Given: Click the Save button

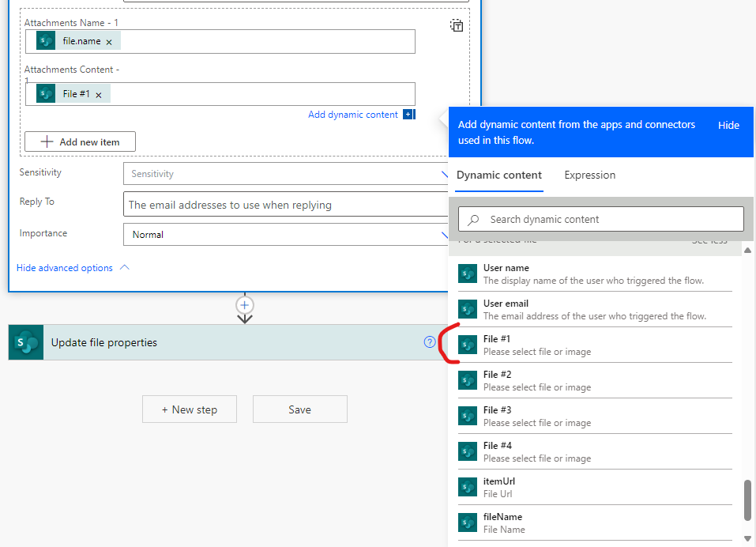Looking at the screenshot, I should coord(299,409).
